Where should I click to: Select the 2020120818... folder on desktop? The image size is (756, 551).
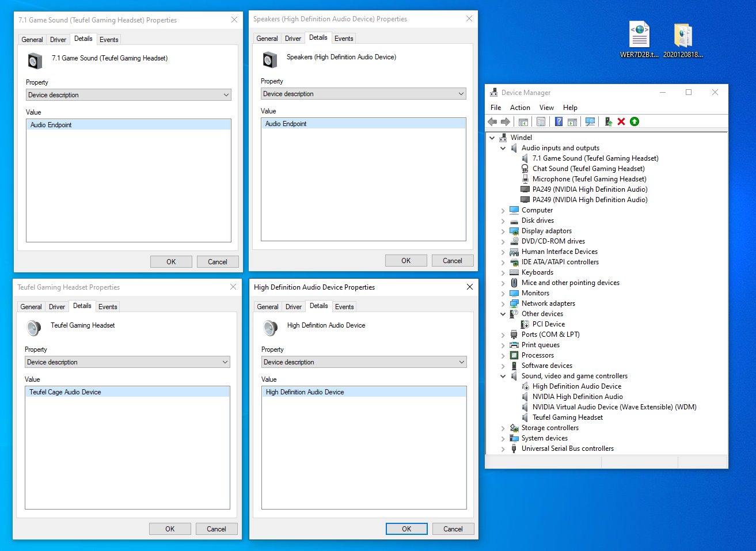[683, 40]
